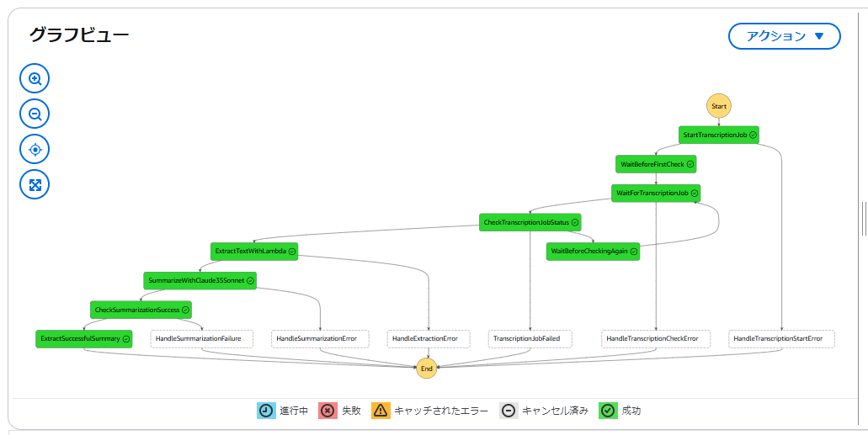Click the zoom out magnifier icon
This screenshot has height=435, width=868.
(x=35, y=114)
